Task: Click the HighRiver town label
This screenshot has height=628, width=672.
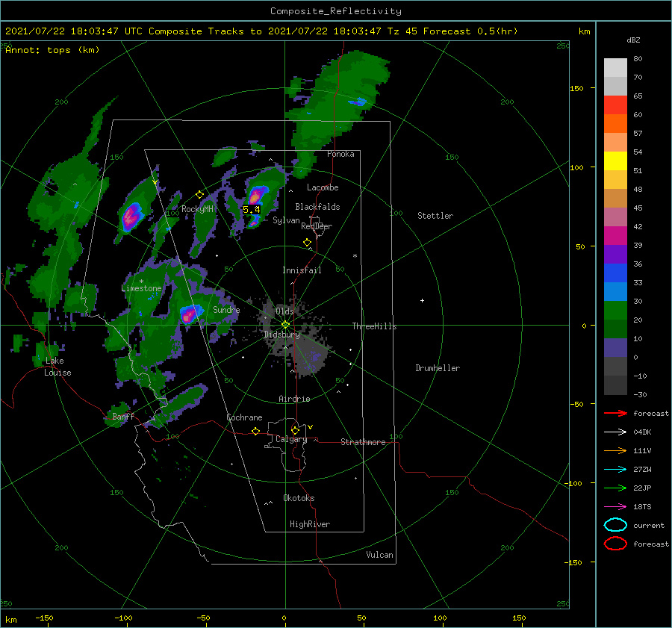Action: click(309, 524)
